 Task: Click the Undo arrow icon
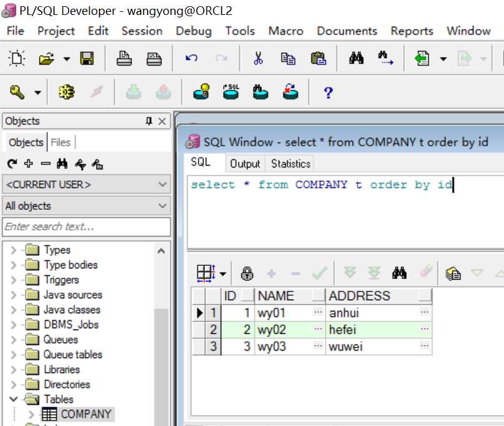pyautogui.click(x=192, y=58)
